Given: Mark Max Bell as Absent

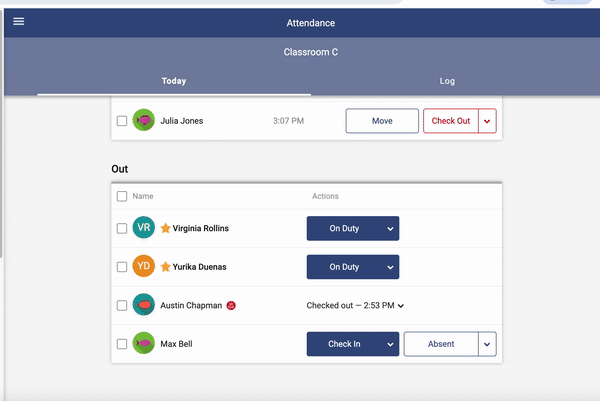Looking at the screenshot, I should [441, 344].
